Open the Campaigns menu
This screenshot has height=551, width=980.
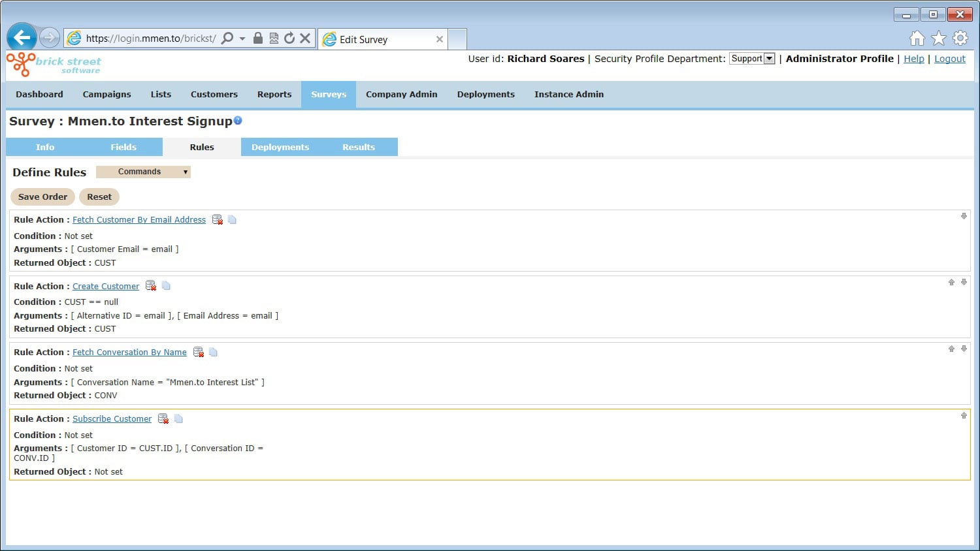106,94
